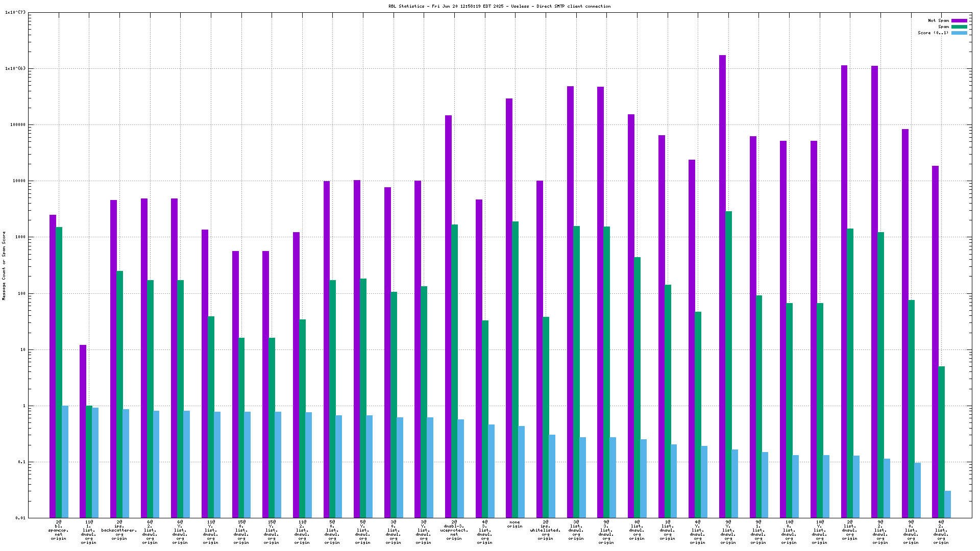Viewport: 980px width, 551px height.
Task: Click the RBL Statistics chart title
Action: pos(499,7)
